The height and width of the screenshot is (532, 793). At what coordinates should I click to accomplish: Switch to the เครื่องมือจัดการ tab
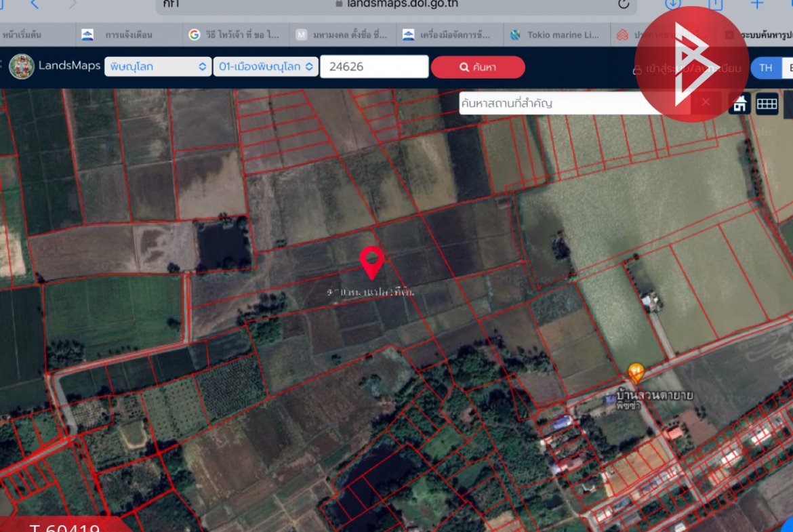pos(450,35)
